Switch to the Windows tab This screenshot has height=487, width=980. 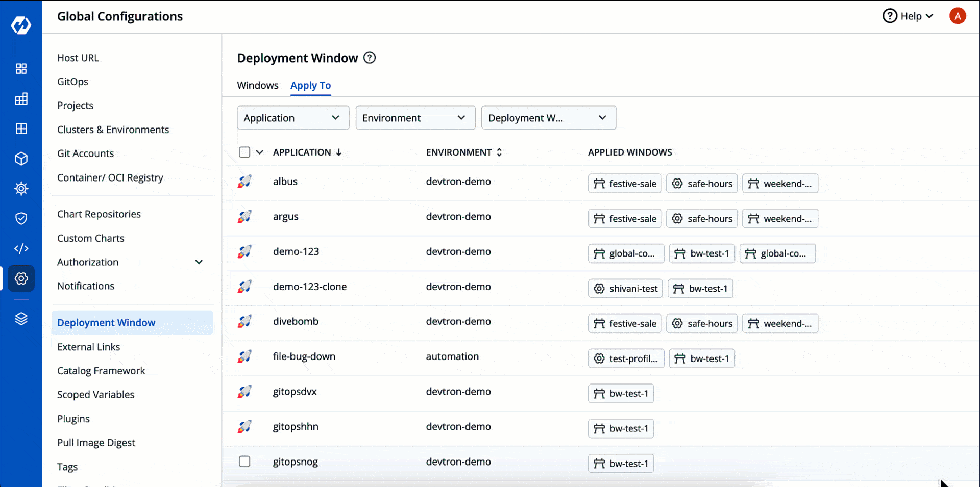pos(257,85)
